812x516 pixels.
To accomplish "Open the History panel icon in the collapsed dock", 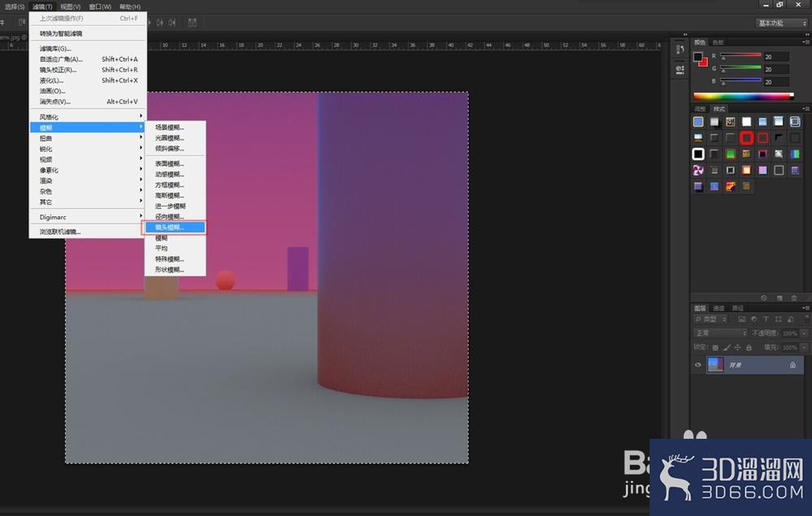I will [x=680, y=50].
